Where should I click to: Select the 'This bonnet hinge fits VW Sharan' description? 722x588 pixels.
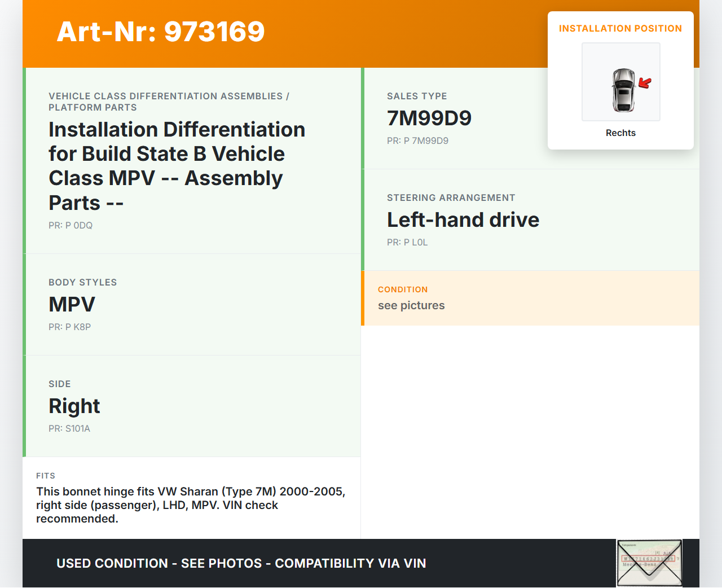[191, 505]
